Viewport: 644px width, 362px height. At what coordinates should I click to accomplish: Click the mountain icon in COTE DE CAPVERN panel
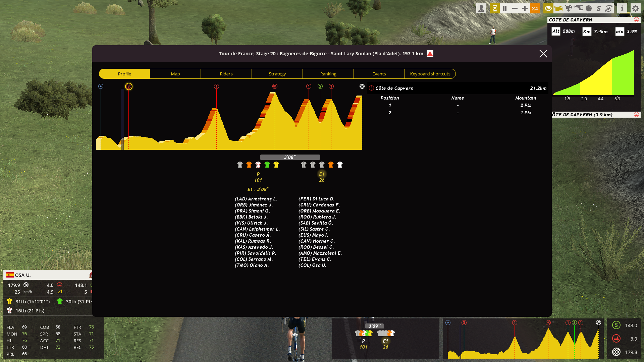pos(636,20)
